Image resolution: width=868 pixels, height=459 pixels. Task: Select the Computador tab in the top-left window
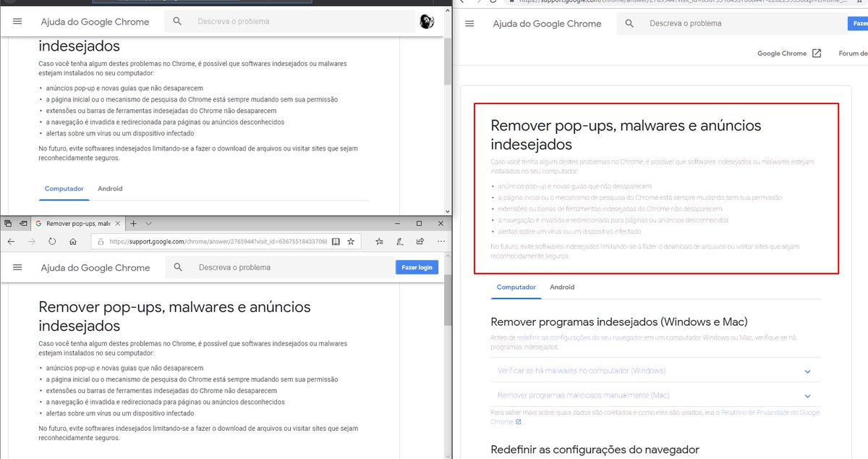(64, 188)
